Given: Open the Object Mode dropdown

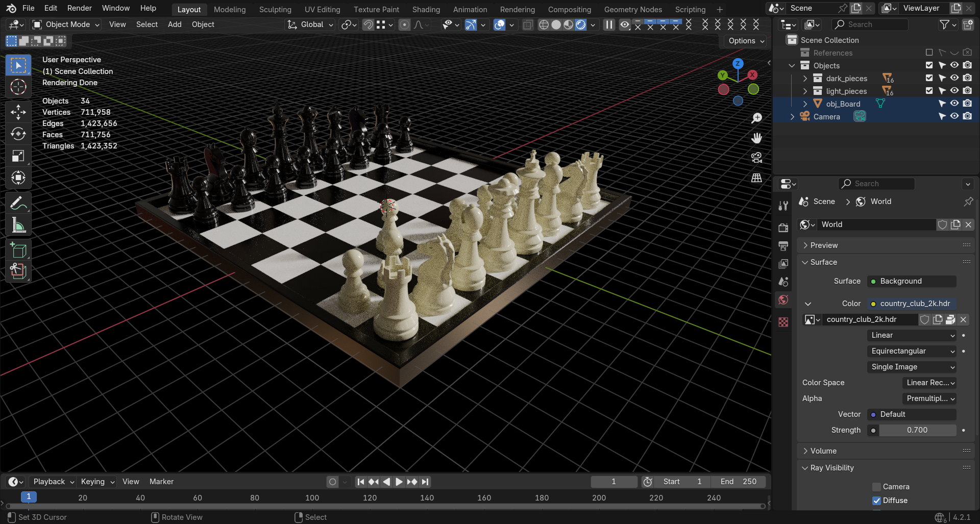Looking at the screenshot, I should 66,24.
